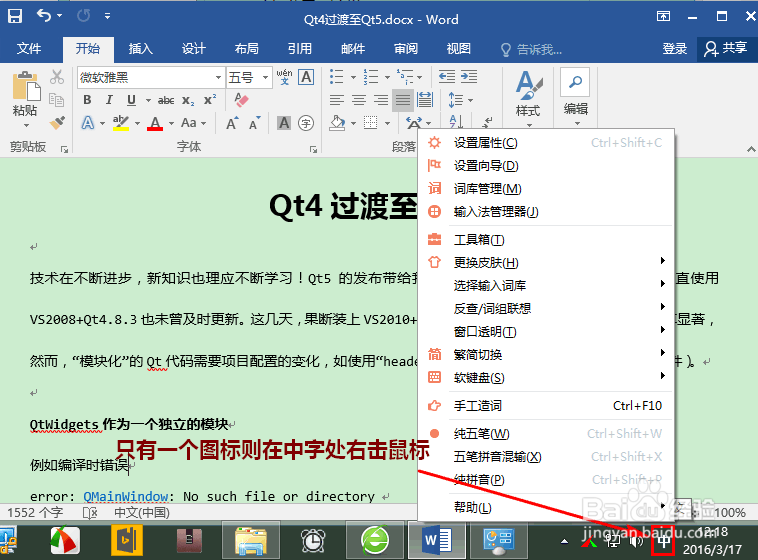Open the 工具箱(T) toolbox entry
This screenshot has height=560, width=758.
pyautogui.click(x=546, y=239)
